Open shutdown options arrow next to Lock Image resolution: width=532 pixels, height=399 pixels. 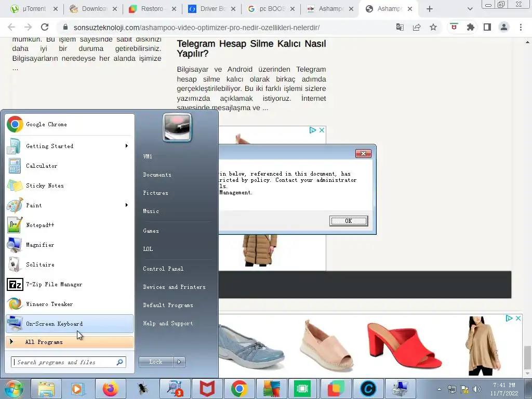(179, 362)
